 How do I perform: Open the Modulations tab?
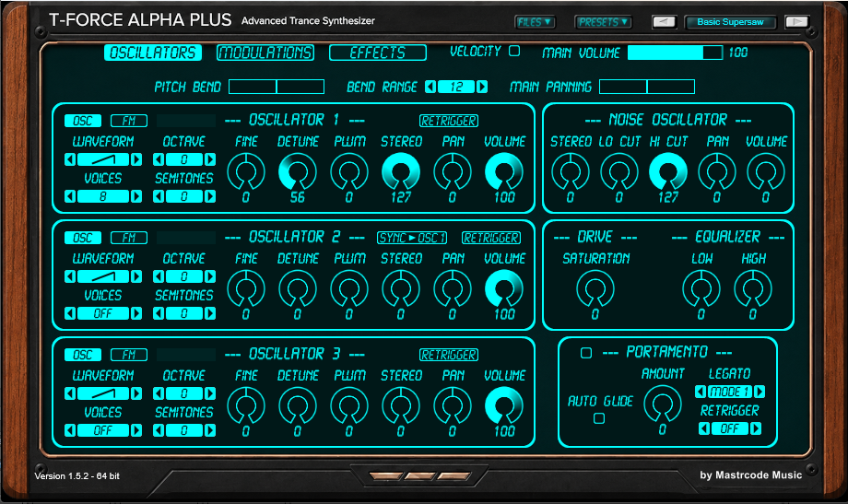coord(265,53)
